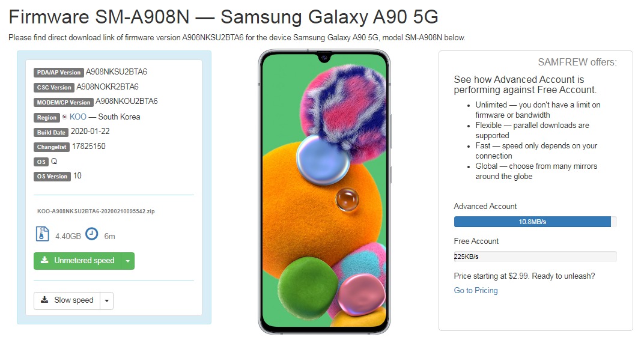Click the Build Date label badge
The height and width of the screenshot is (343, 644).
pos(51,132)
